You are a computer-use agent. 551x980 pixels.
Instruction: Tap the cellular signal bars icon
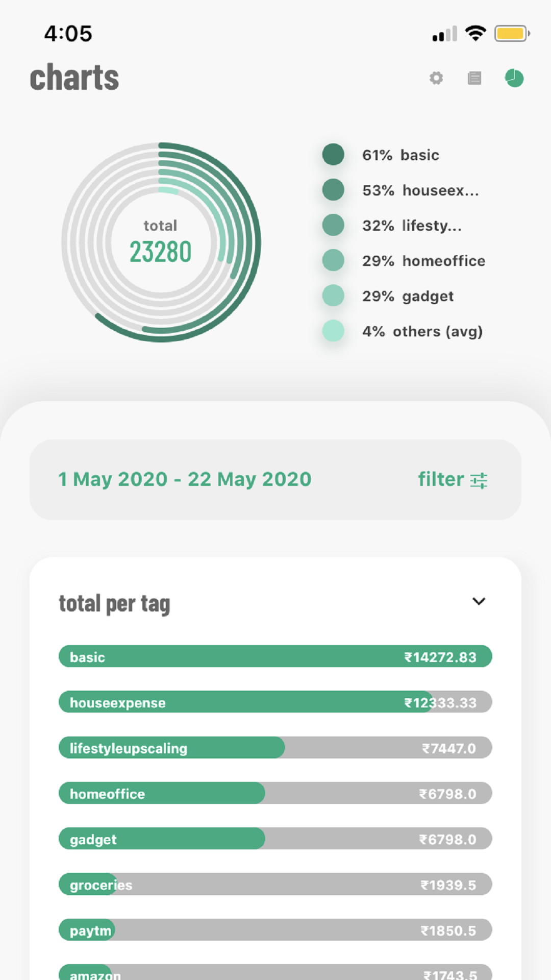pos(444,35)
